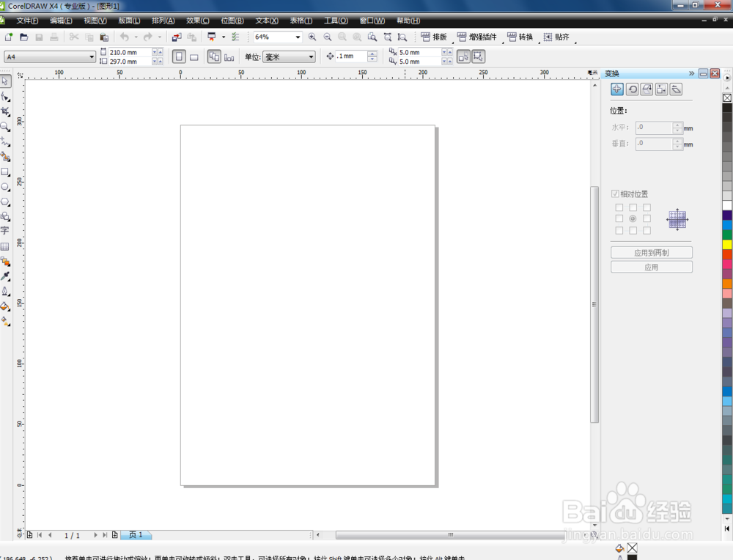Pick the orange color swatch

pos(727,283)
